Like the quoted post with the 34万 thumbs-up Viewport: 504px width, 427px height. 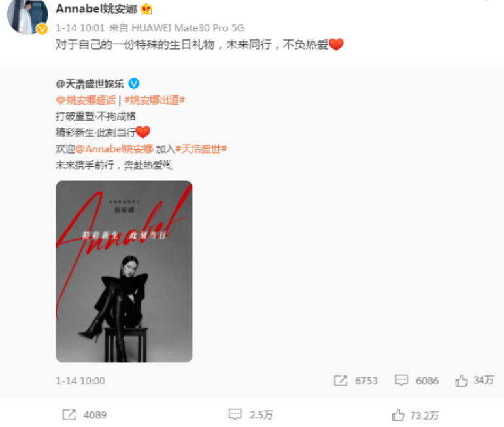tap(461, 381)
